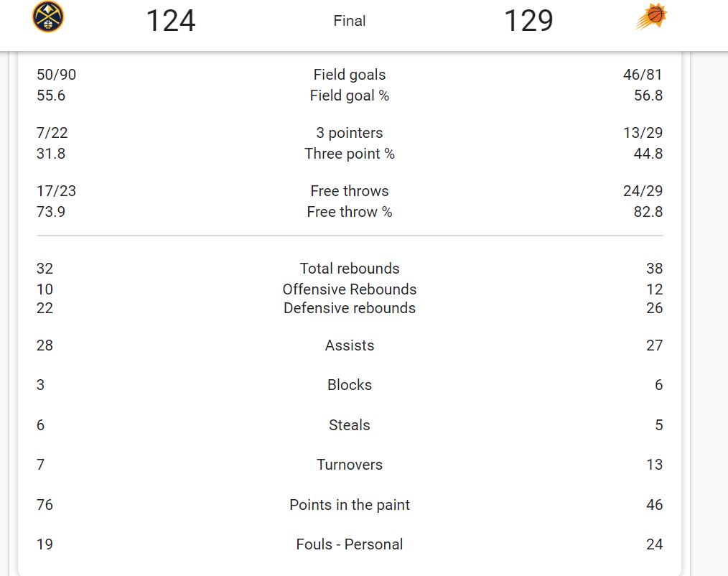Screen dimensions: 728x576
Task: Click the Phoenix Suns team logo
Action: click(651, 17)
